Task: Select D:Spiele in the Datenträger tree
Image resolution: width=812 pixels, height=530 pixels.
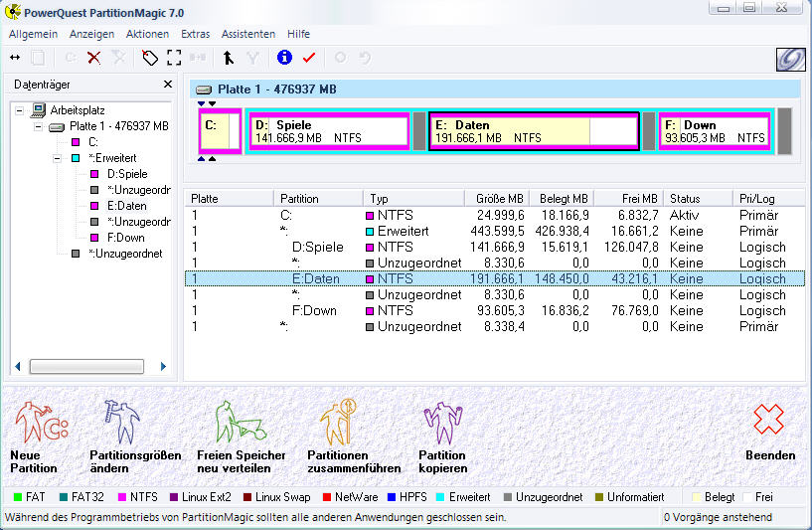Action: 127,174
